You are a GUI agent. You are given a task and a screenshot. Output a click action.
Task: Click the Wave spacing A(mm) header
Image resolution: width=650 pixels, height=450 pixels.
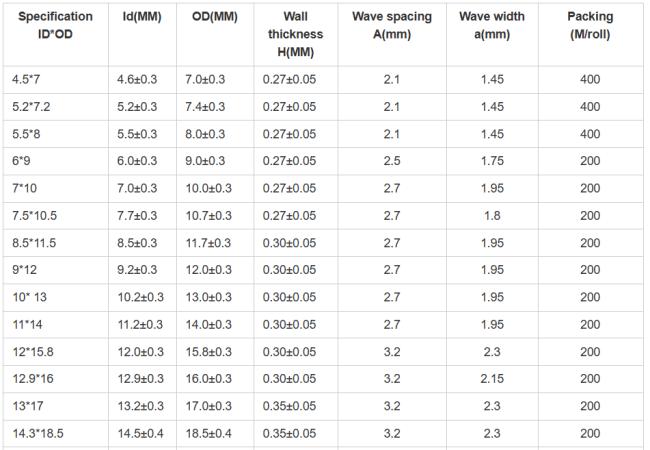pyautogui.click(x=392, y=25)
